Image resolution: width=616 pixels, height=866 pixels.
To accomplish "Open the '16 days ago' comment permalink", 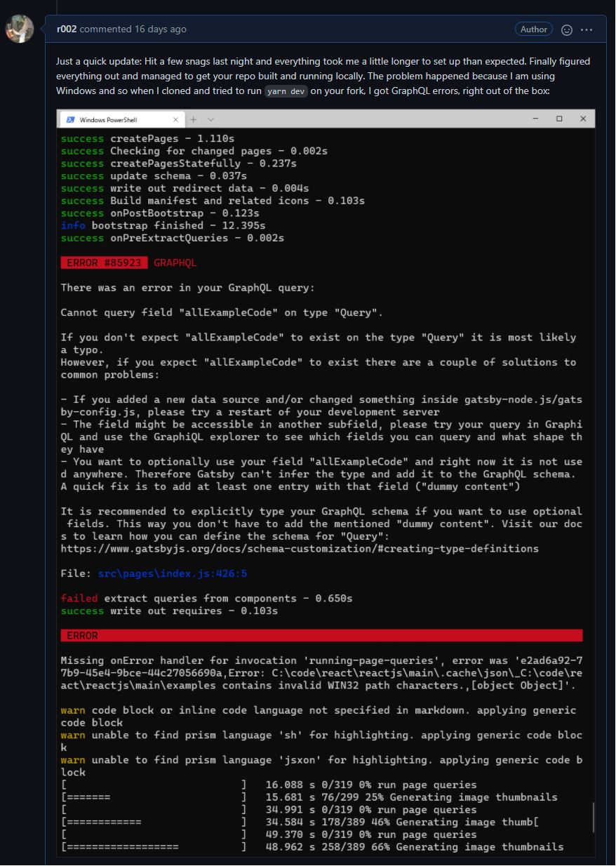I will point(160,29).
